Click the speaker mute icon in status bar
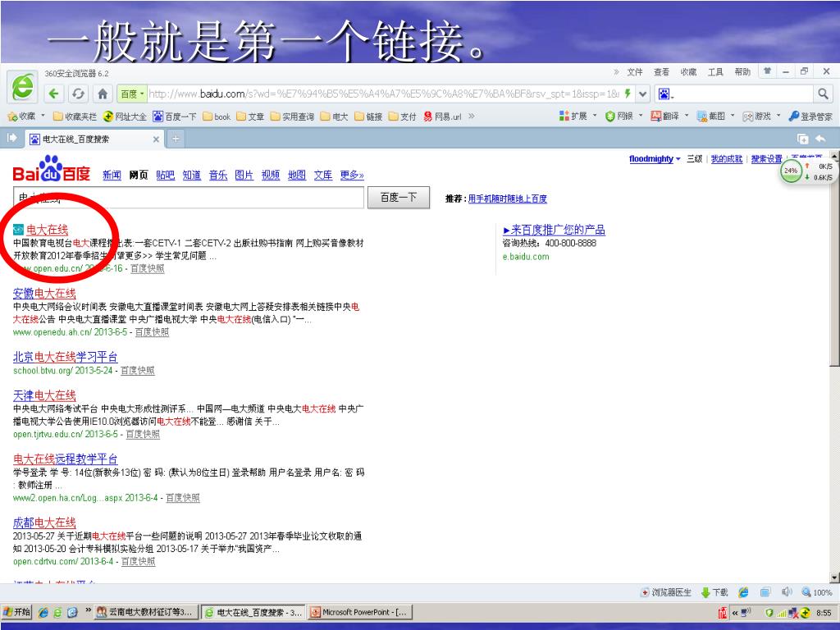Screen dimensions: 840x630 (787, 592)
